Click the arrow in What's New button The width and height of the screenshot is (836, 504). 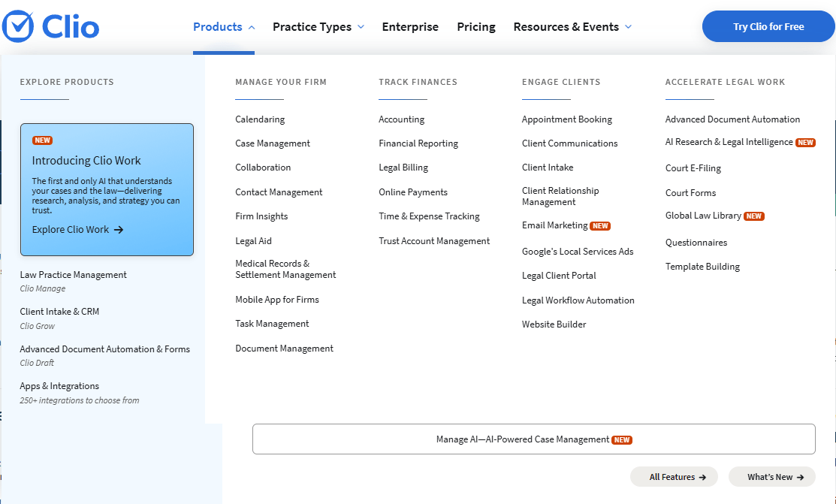(801, 477)
